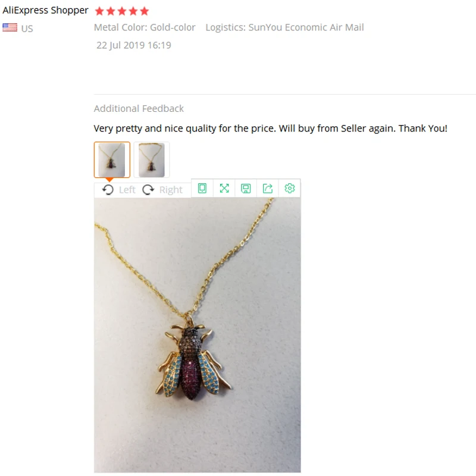The width and height of the screenshot is (476, 476).
Task: Click the enlarged bee pendant photo
Action: point(198,335)
